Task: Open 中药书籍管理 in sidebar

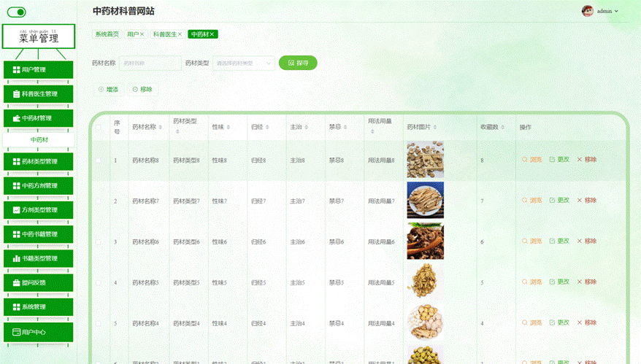Action: point(39,234)
